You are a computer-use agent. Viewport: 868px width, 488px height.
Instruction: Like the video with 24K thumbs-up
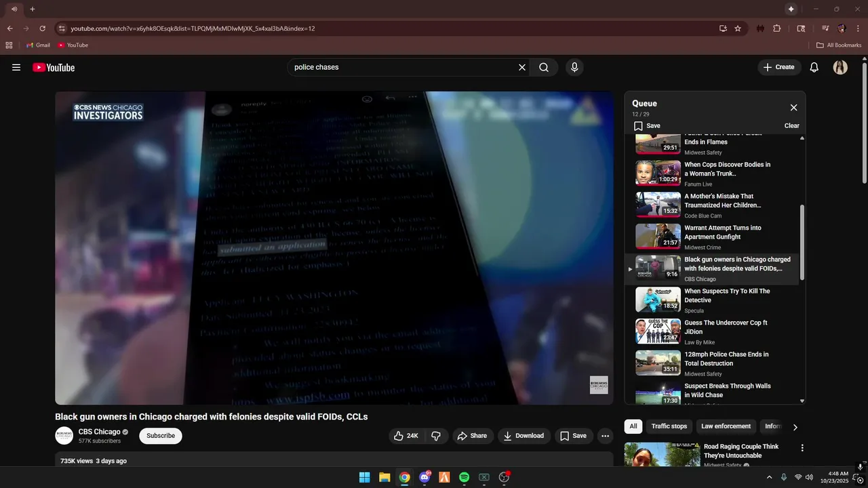click(406, 436)
